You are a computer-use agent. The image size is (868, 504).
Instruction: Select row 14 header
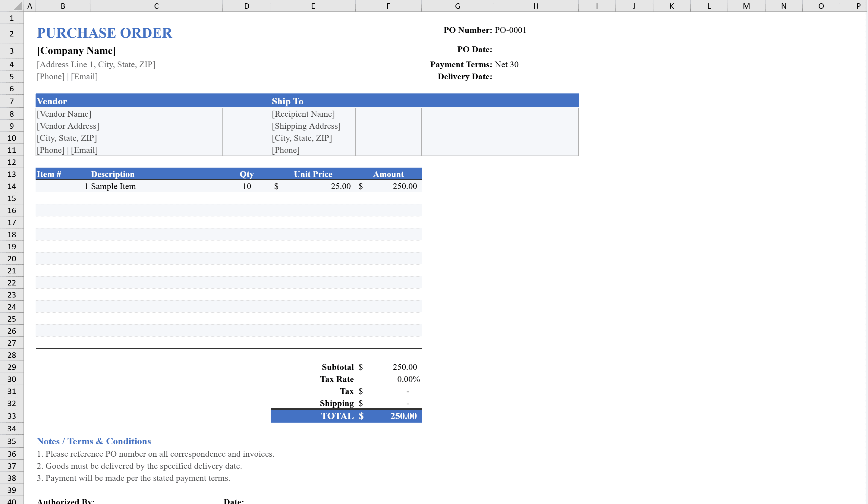[x=12, y=186]
